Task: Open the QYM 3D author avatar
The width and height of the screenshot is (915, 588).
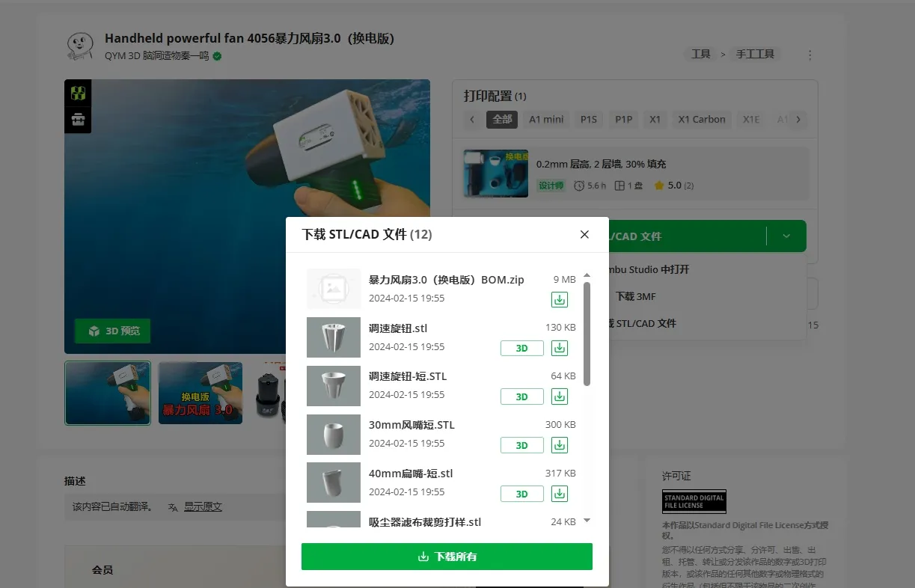Action: [x=80, y=46]
